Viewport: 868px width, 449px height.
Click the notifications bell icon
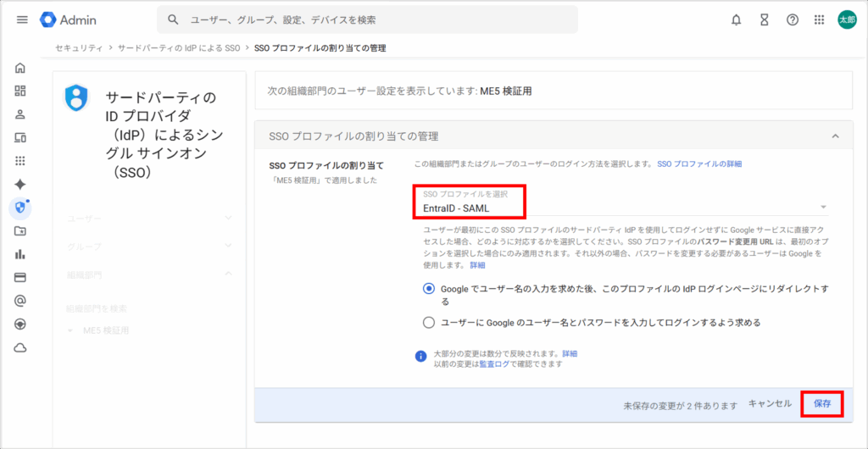pyautogui.click(x=736, y=19)
